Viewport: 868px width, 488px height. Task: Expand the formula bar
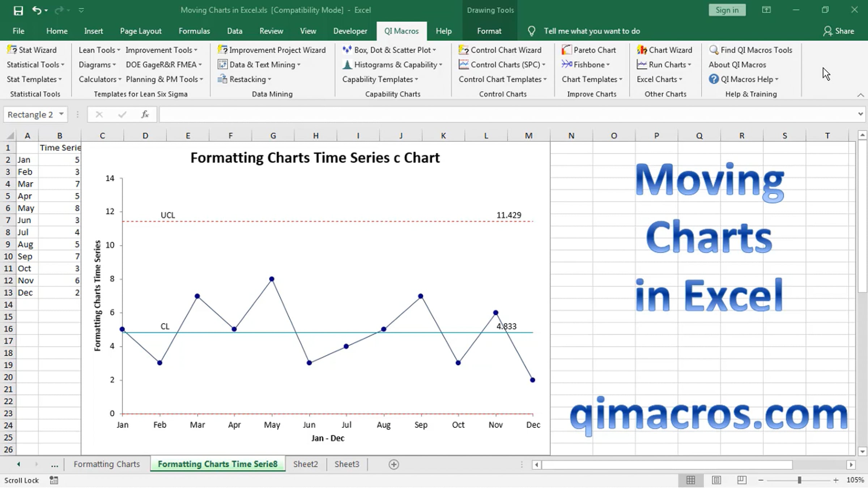point(860,114)
